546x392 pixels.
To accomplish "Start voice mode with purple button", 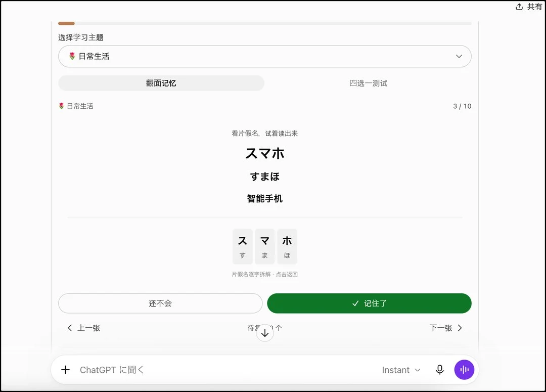I will [464, 370].
